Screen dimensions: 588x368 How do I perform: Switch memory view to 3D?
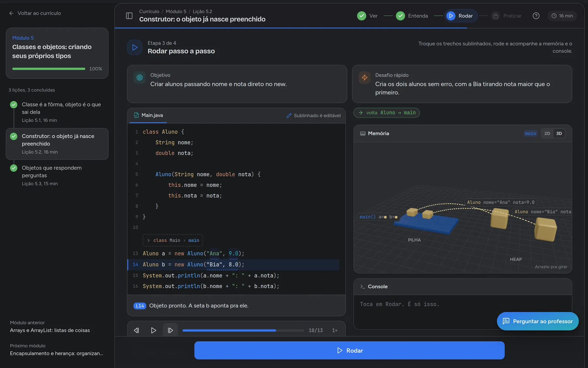tap(559, 133)
